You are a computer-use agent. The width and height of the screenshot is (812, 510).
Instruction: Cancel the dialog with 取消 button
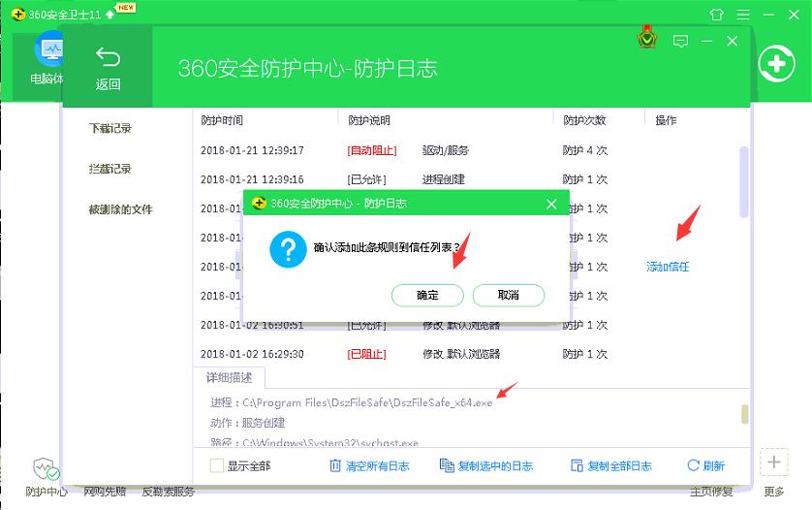coord(509,295)
